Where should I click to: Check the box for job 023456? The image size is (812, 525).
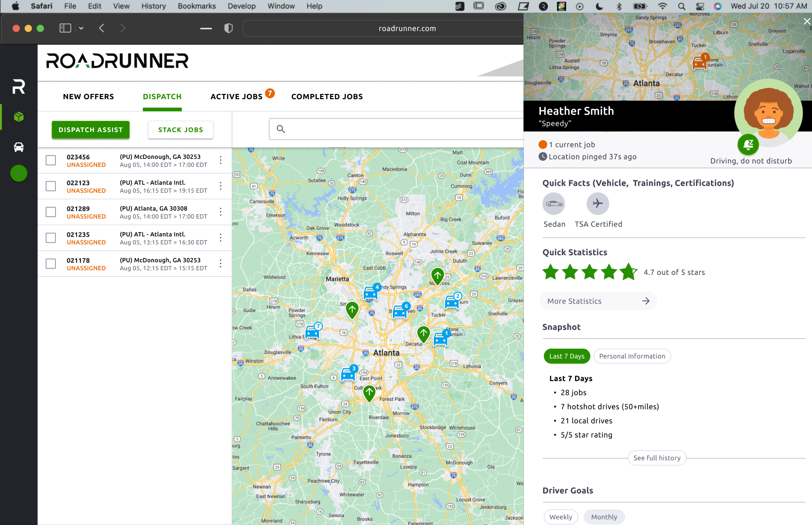[51, 160]
